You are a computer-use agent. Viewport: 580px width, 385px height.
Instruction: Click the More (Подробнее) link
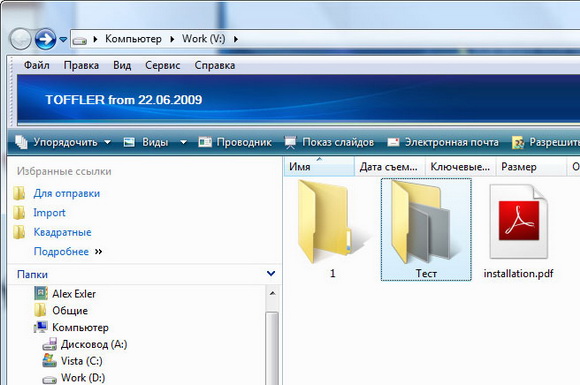click(x=61, y=251)
